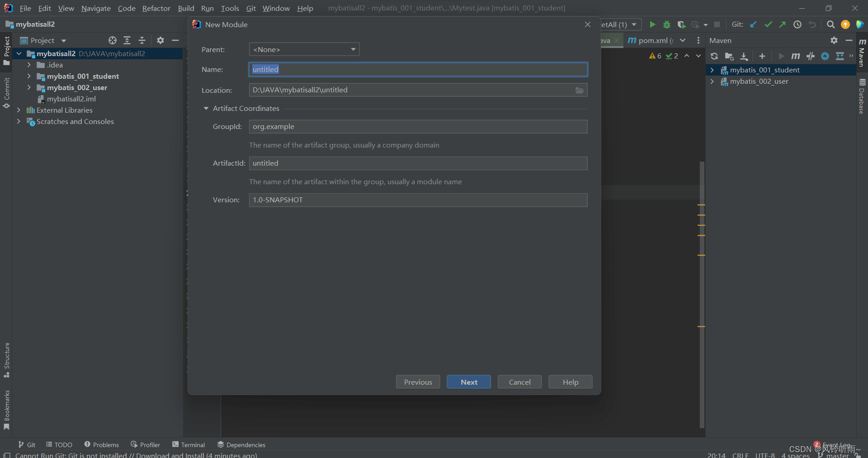The image size is (868, 458).
Task: Expand .idea folder in Project tree
Action: point(29,65)
